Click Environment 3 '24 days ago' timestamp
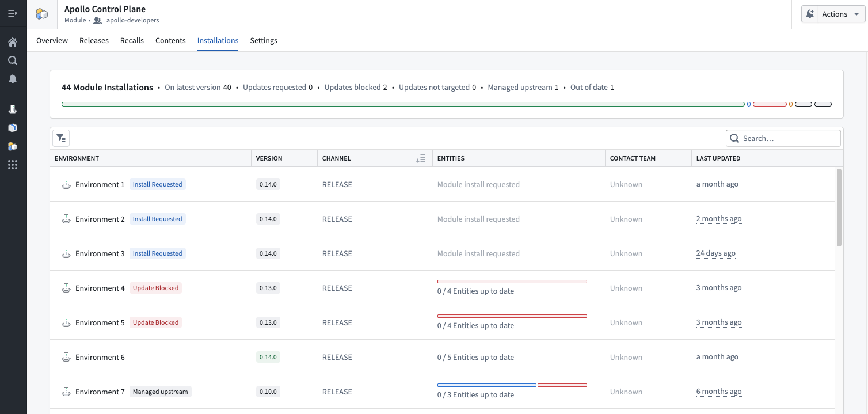This screenshot has height=414, width=868. [x=716, y=253]
